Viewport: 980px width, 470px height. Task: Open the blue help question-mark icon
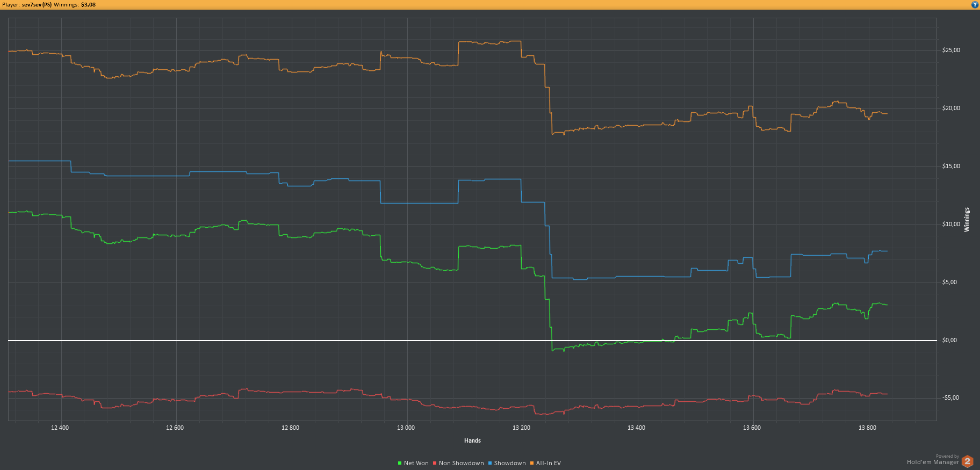975,4
